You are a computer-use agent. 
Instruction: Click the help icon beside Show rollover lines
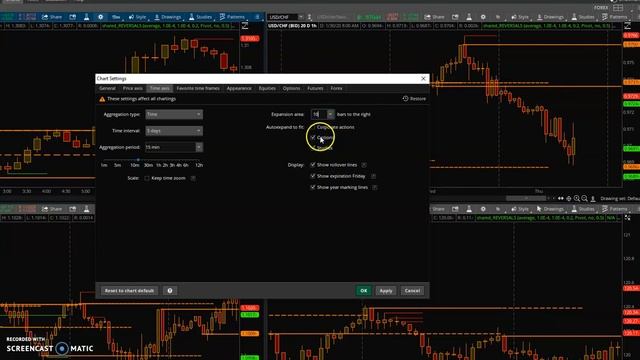364,165
